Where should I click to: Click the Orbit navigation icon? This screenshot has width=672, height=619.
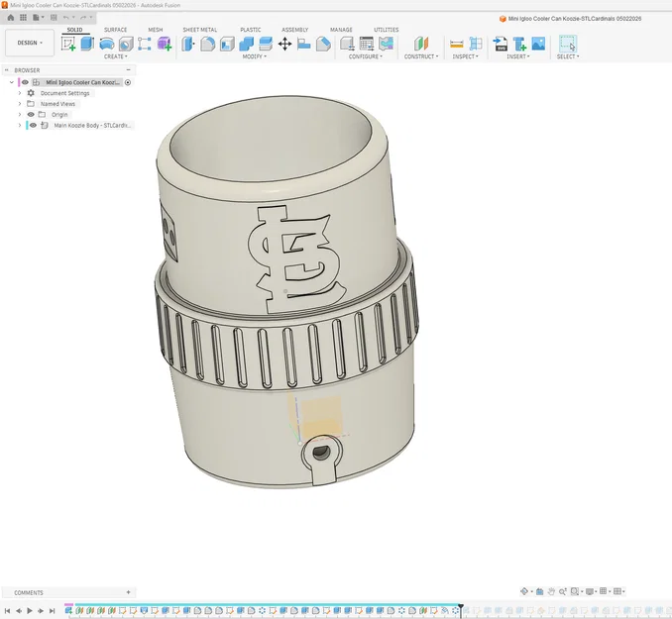coord(524,591)
